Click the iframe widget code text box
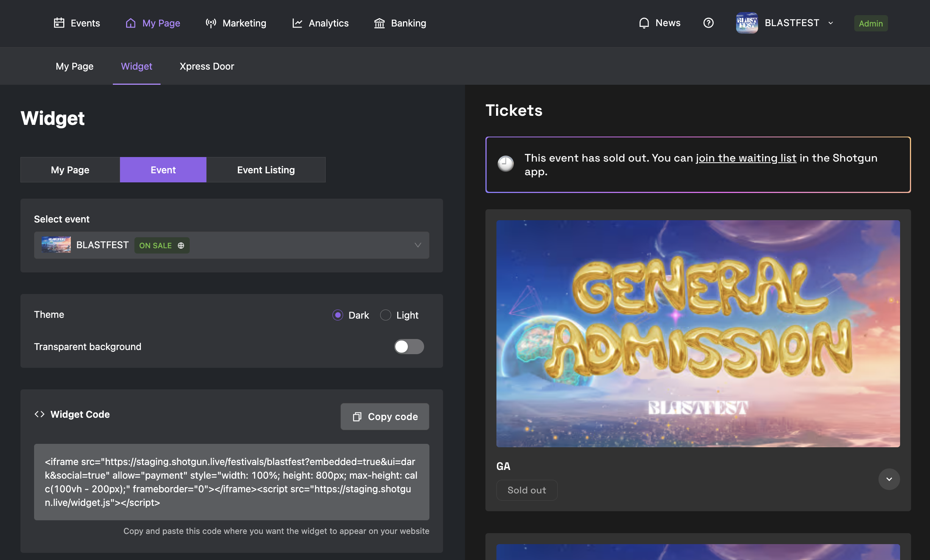930x560 pixels. coord(232,482)
